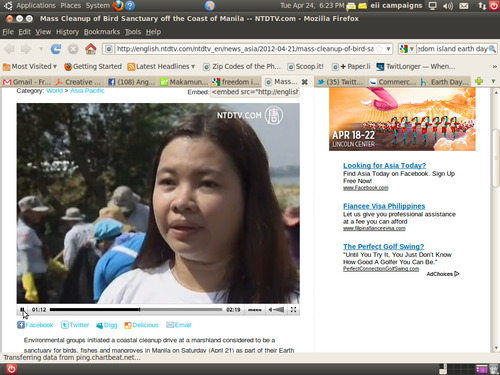Open the Help menu
This screenshot has width=500, height=375.
(x=153, y=32)
